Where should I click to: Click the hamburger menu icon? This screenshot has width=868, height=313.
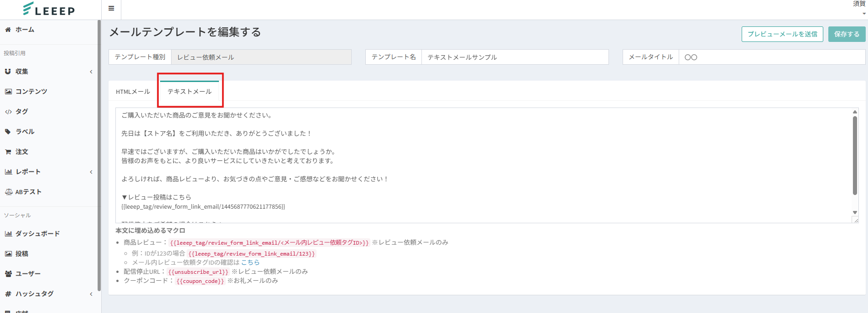[x=111, y=8]
